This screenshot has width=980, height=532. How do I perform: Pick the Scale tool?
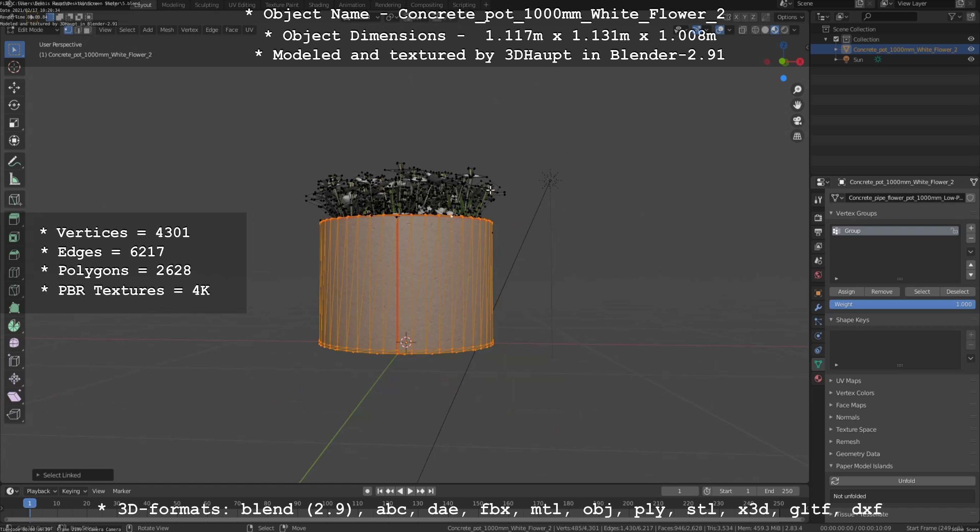coord(15,123)
